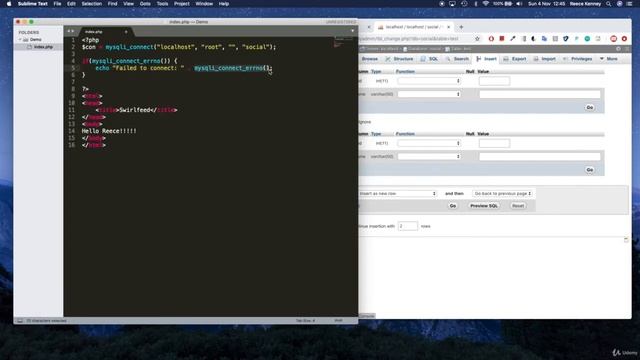The image size is (640, 360).
Task: Expand the More dropdown in phpMyAdmin
Action: (x=609, y=59)
